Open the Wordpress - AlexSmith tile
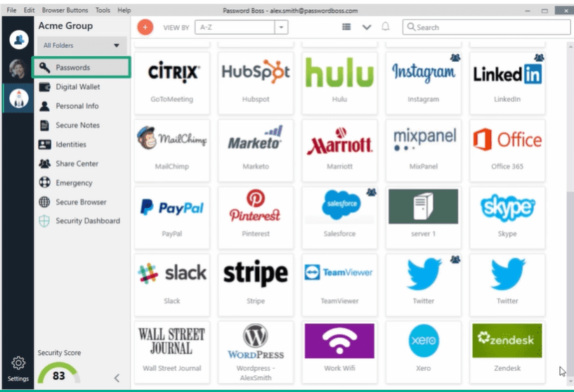The height and width of the screenshot is (392, 574). pyautogui.click(x=256, y=352)
